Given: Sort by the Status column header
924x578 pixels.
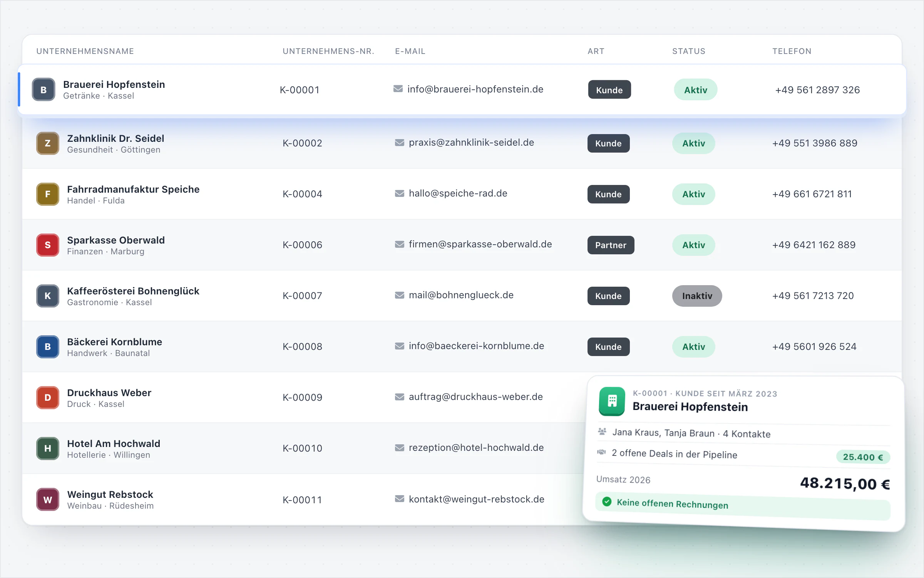Looking at the screenshot, I should click(x=689, y=51).
